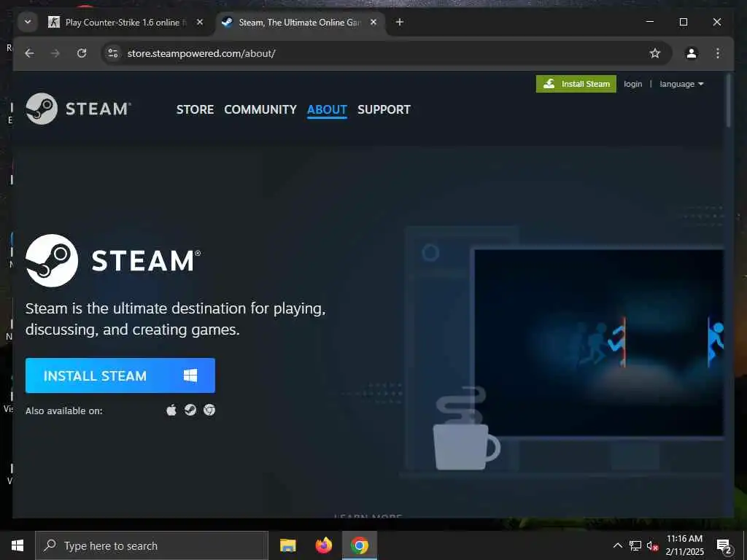Click the muted volume tray icon

point(652,546)
